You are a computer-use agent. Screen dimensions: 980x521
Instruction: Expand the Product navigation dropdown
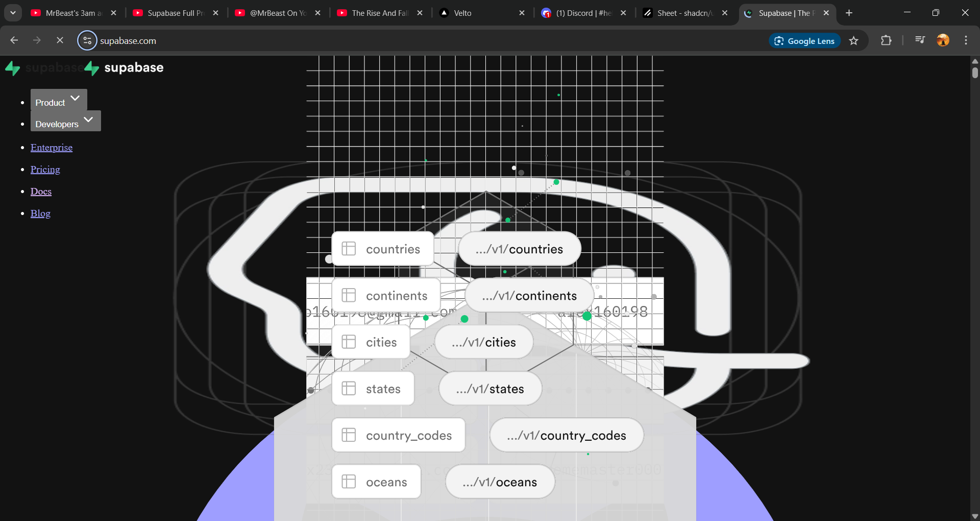(58, 101)
